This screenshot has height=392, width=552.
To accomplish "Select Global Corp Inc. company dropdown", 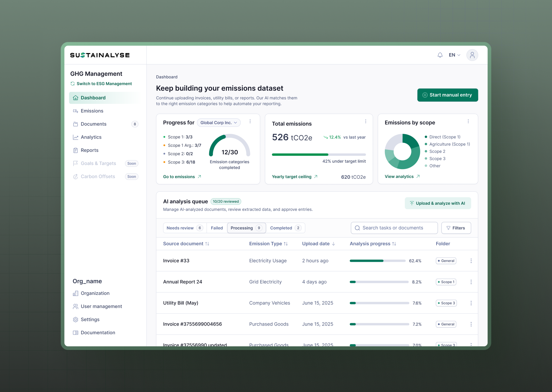I will [219, 123].
